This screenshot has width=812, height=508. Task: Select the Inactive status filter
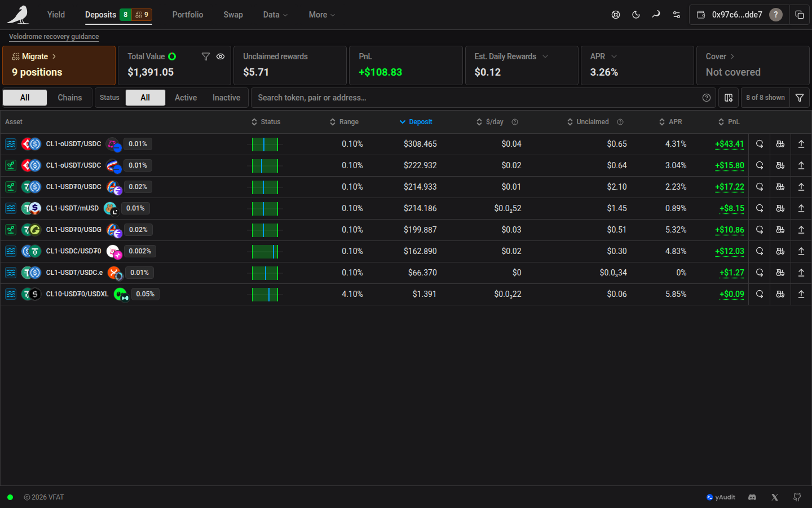[x=226, y=98]
